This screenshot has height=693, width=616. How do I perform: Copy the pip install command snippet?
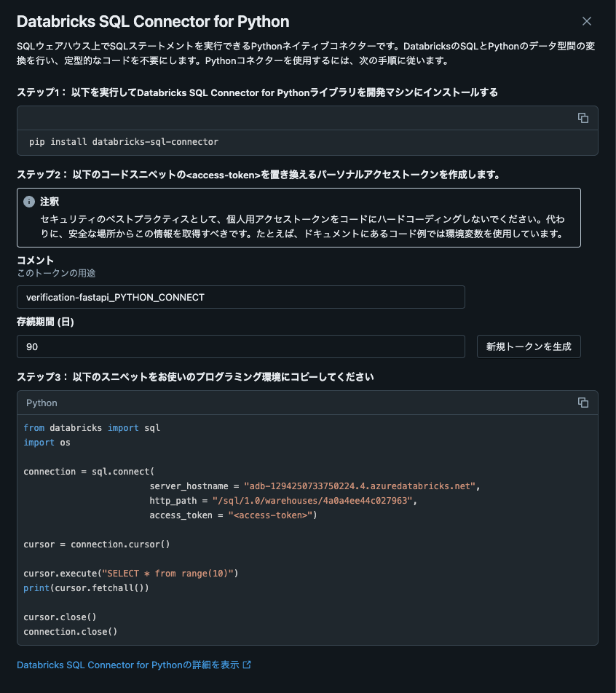pyautogui.click(x=583, y=117)
